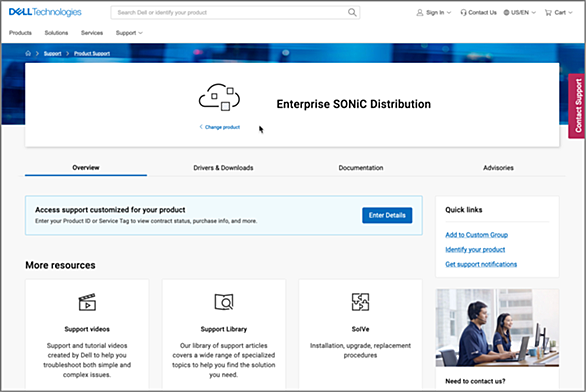The width and height of the screenshot is (586, 392).
Task: Click Identify your product link
Action: (x=475, y=249)
